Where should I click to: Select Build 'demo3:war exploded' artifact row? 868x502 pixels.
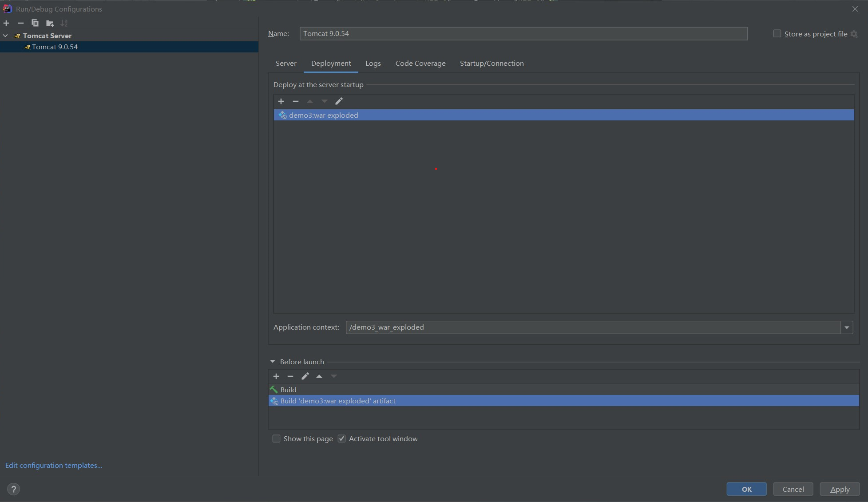tap(564, 401)
